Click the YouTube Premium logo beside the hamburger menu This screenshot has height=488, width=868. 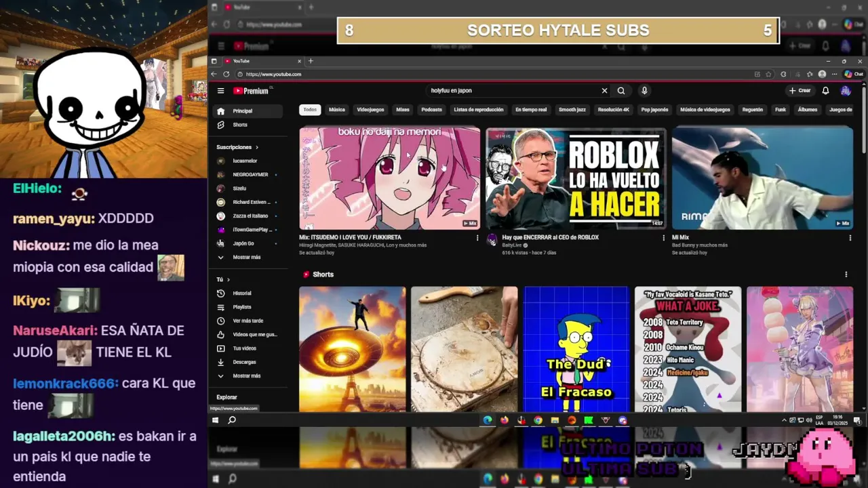point(251,91)
